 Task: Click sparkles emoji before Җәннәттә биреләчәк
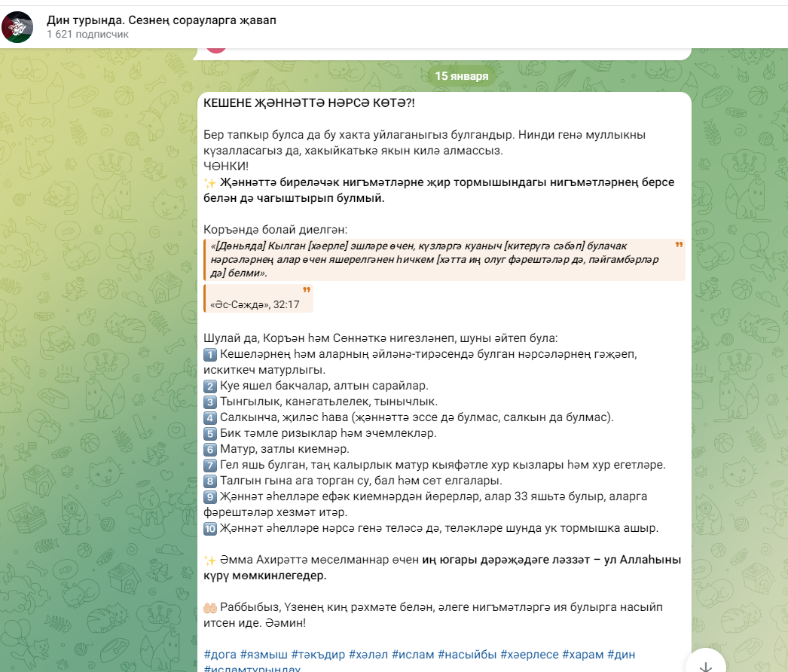click(x=210, y=183)
